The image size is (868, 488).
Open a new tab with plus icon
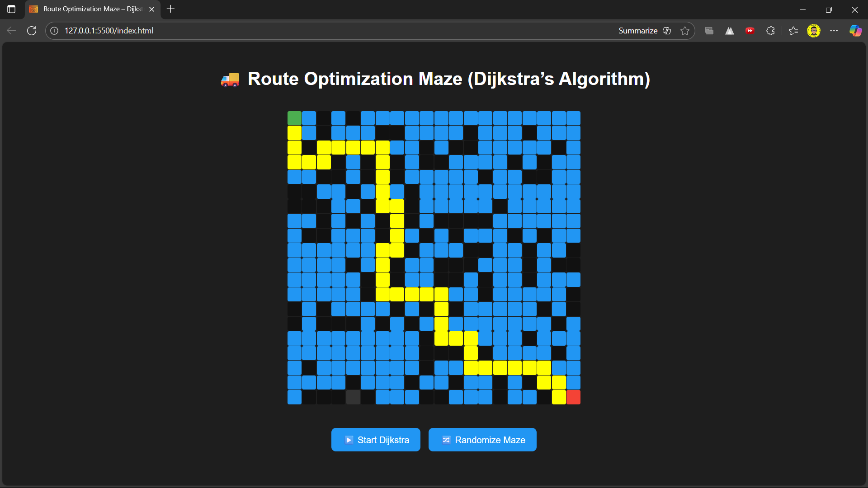(170, 9)
